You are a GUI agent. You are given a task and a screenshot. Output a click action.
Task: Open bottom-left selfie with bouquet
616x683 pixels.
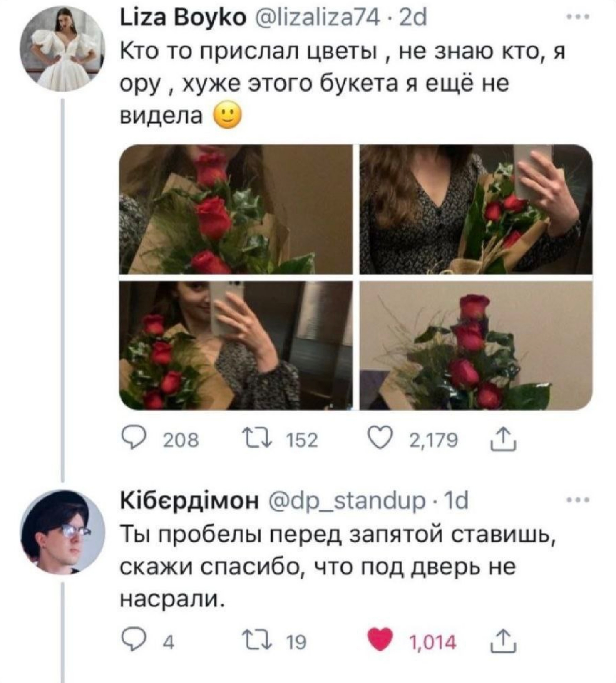pyautogui.click(x=236, y=346)
